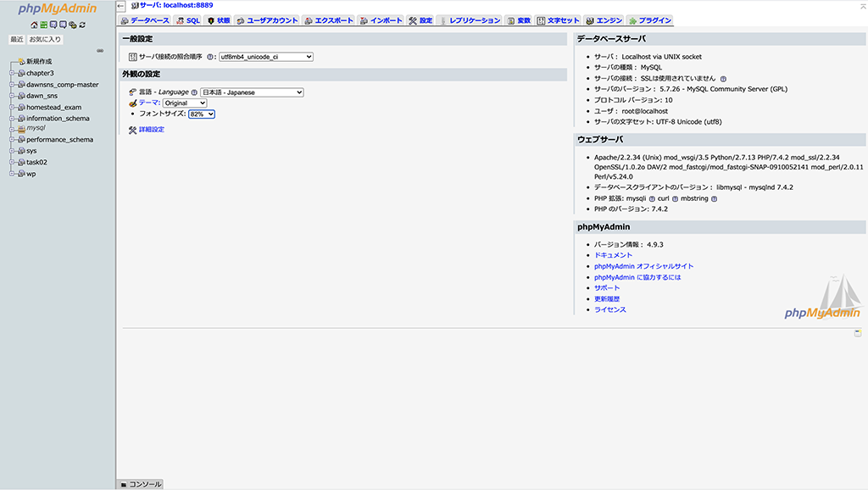Open phpMyAdmin に協力するには link
Image resolution: width=868 pixels, height=490 pixels.
pos(637,277)
